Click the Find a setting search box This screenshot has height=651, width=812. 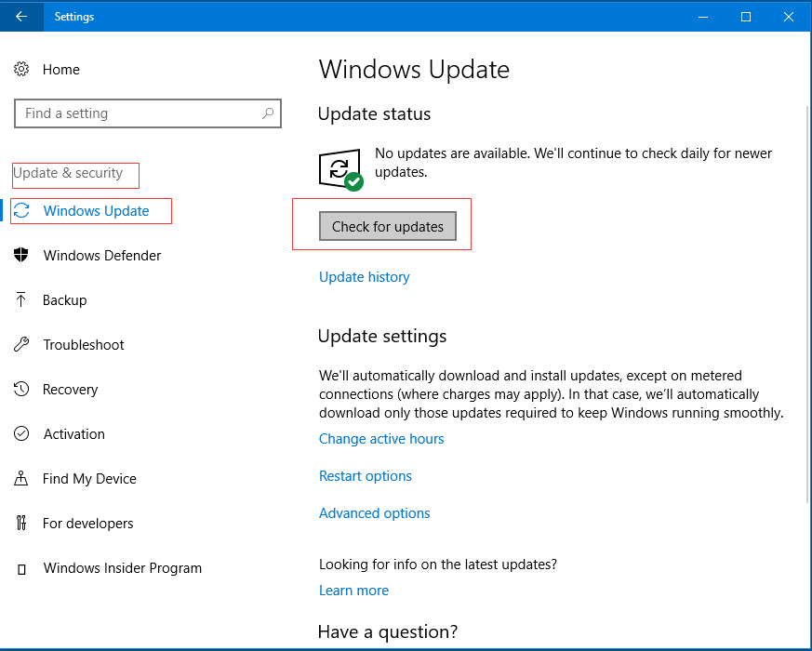(148, 113)
